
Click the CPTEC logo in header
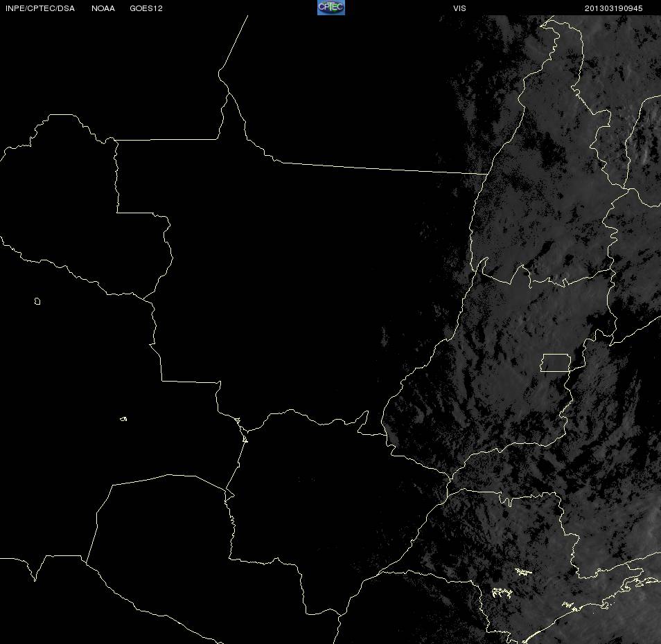coord(331,8)
